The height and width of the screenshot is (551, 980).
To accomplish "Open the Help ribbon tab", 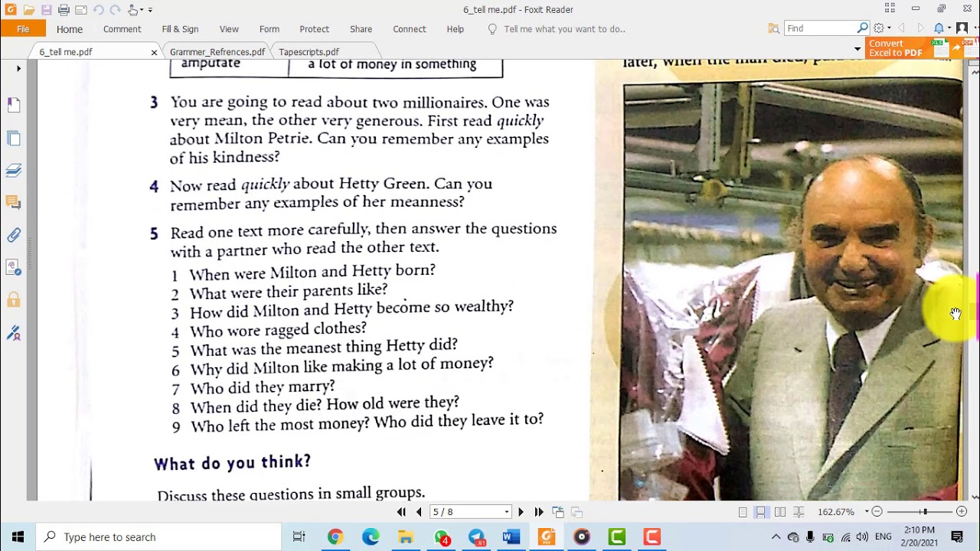I will click(455, 29).
